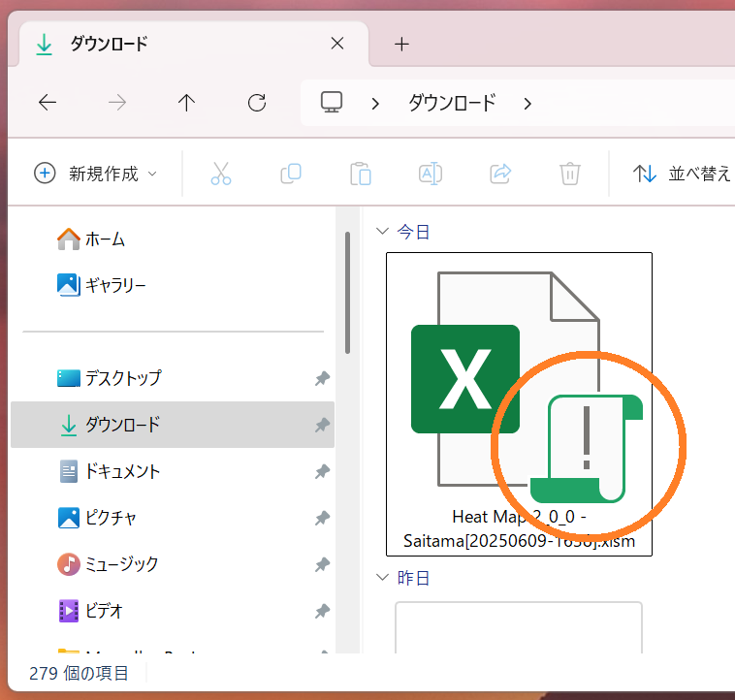Collapse the 今日 group
735x700 pixels.
click(382, 231)
